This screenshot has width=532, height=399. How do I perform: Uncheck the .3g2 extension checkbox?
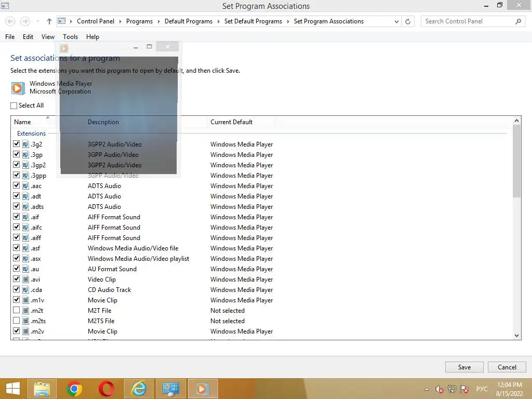(x=16, y=144)
